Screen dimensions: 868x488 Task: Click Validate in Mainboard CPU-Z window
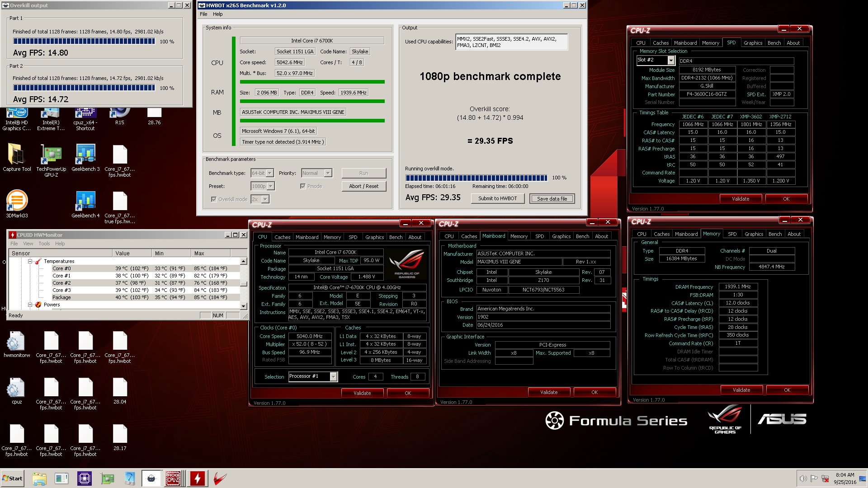[549, 392]
